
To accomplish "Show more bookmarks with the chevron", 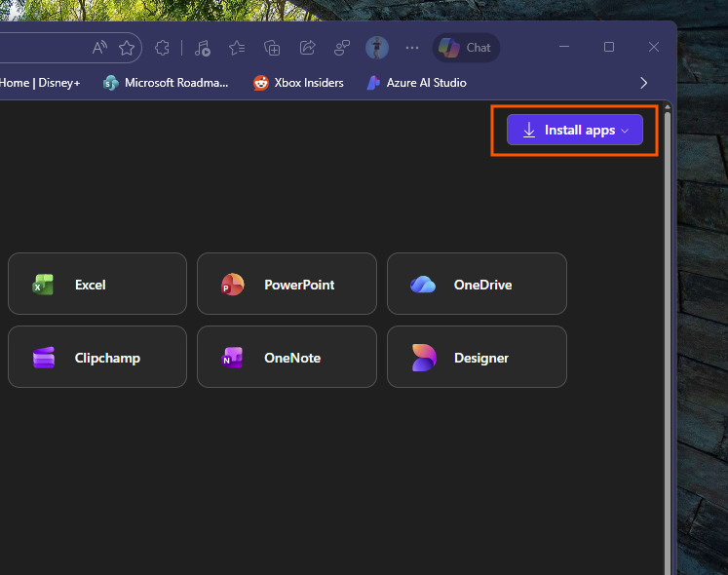I will click(x=643, y=83).
